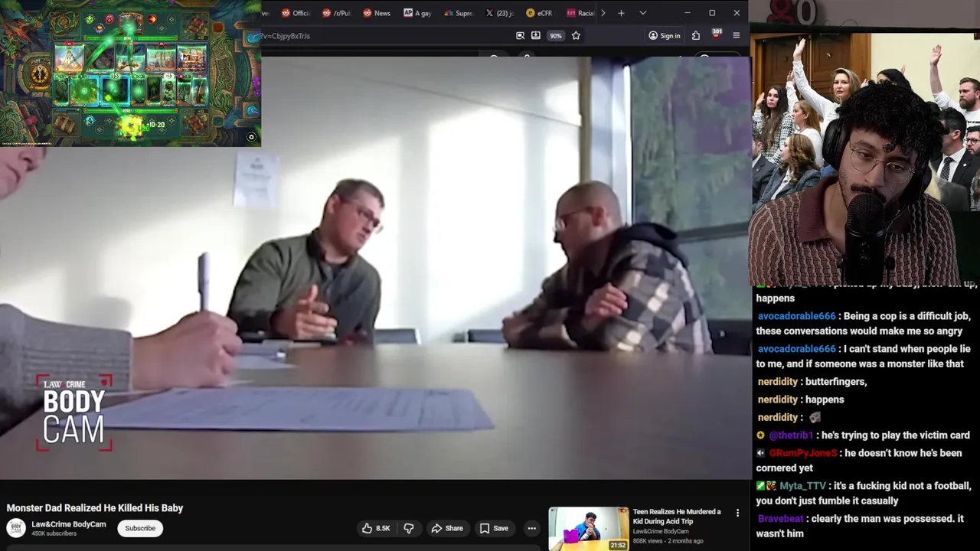Screen dimensions: 980x551
Task: Click username GRumPyJoneS in chat
Action: [803, 453]
